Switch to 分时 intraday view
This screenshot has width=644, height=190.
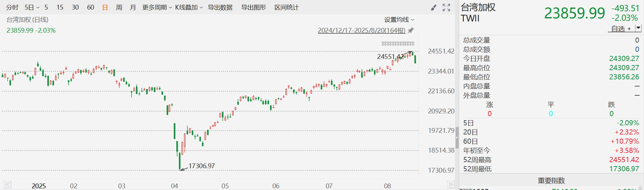pos(12,7)
